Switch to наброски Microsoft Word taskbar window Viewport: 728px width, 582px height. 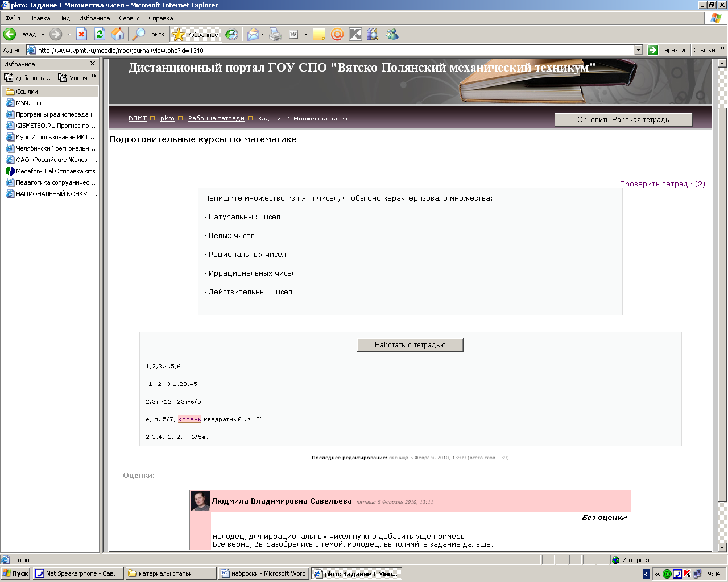(x=263, y=573)
